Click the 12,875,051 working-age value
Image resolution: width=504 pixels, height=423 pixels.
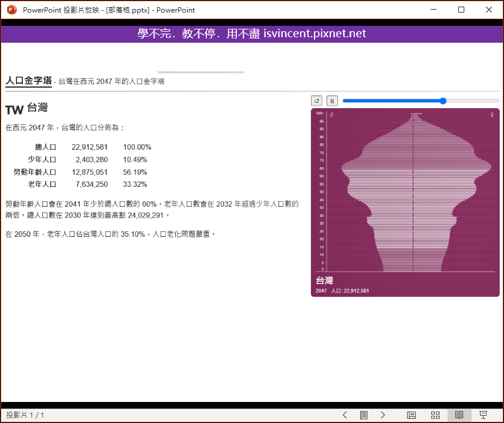[90, 172]
